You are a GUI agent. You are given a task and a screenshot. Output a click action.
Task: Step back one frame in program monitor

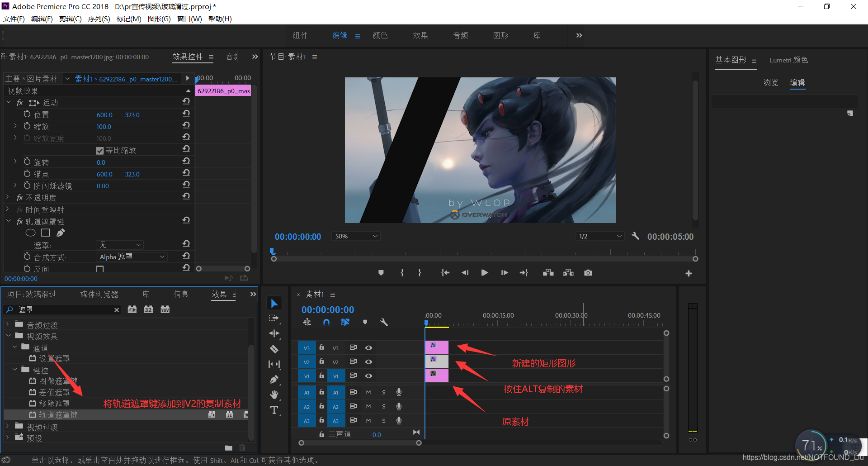465,273
